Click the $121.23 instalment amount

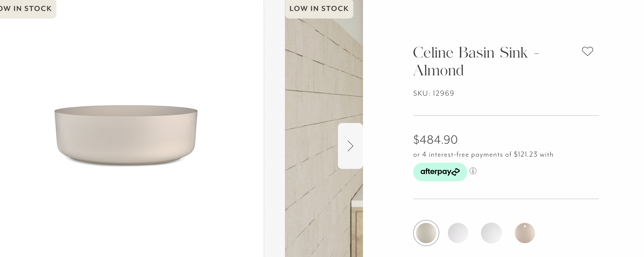tap(525, 154)
